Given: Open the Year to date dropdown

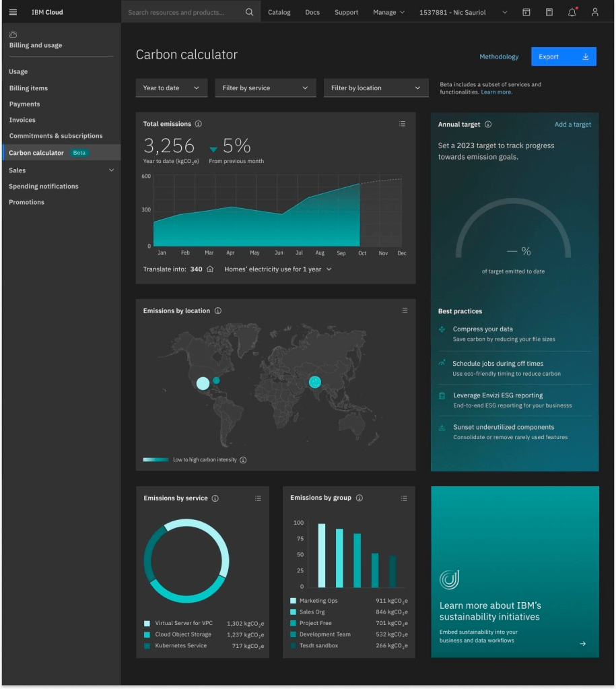Looking at the screenshot, I should [172, 88].
